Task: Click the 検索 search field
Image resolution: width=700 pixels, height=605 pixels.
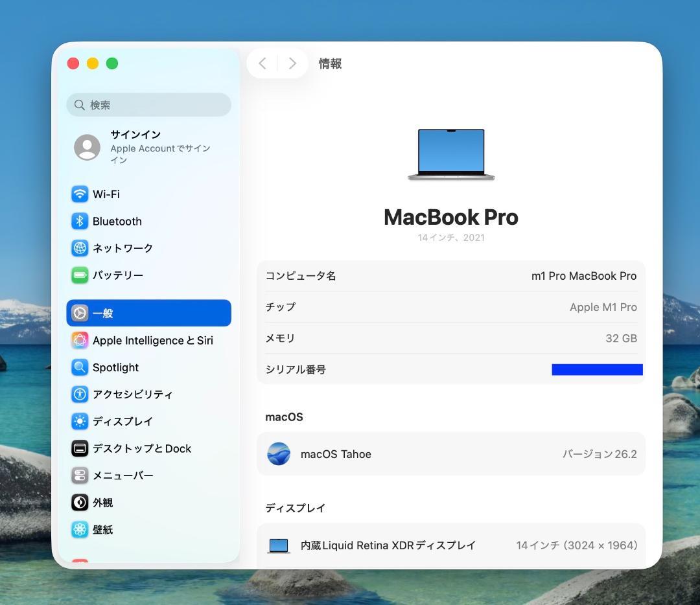Action: (148, 104)
